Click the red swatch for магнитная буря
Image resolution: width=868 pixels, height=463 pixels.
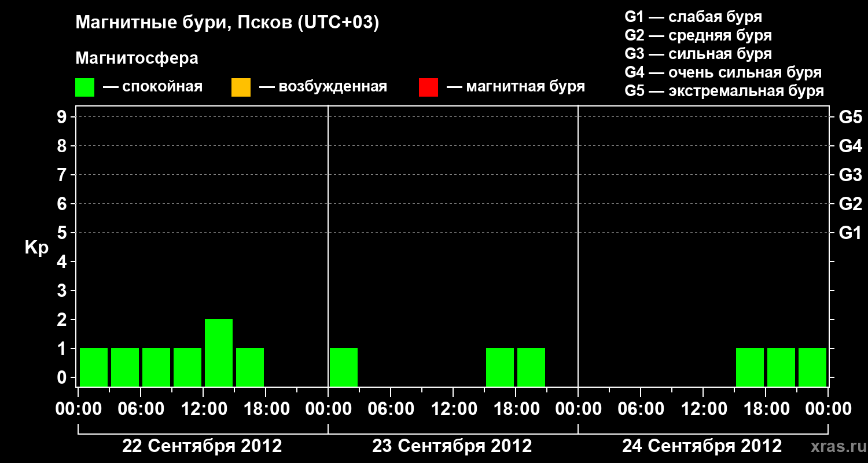428,87
